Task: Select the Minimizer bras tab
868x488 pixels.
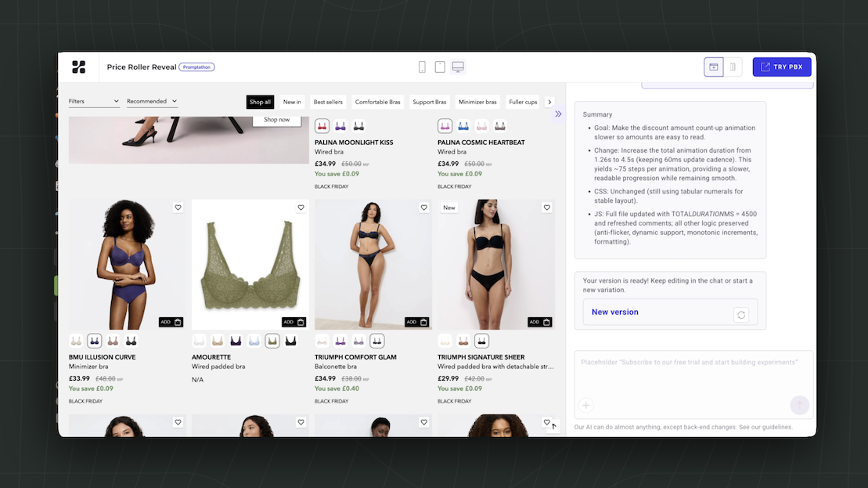Action: pos(477,102)
